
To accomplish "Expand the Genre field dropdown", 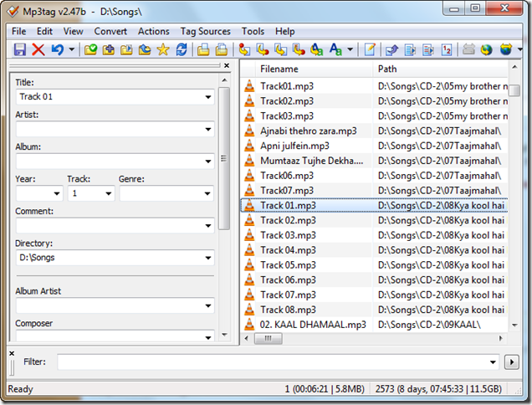I will 207,193.
